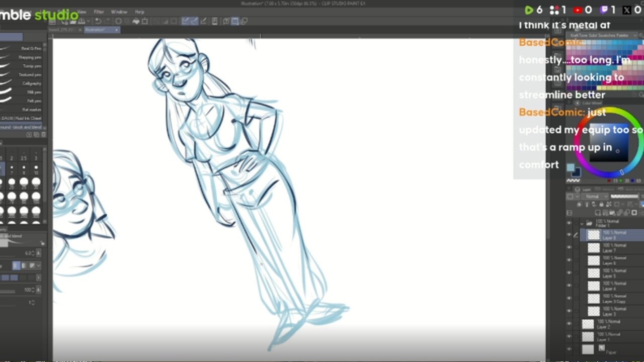Click inside the color wheel square
This screenshot has height=362, width=644.
coord(609,143)
